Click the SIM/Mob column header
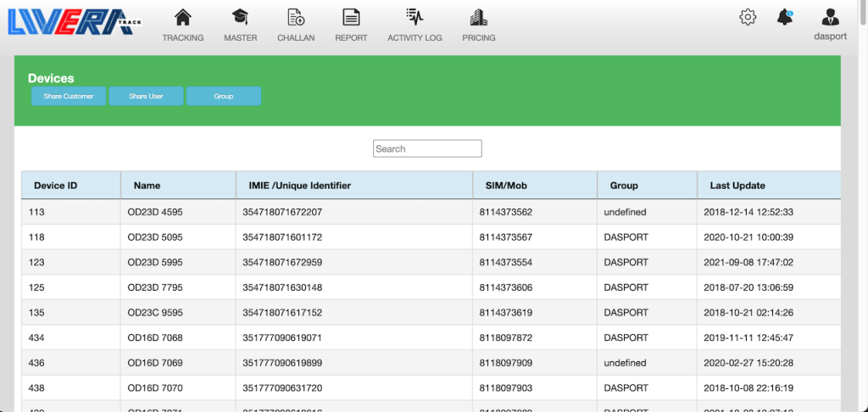This screenshot has width=868, height=412. click(x=504, y=186)
